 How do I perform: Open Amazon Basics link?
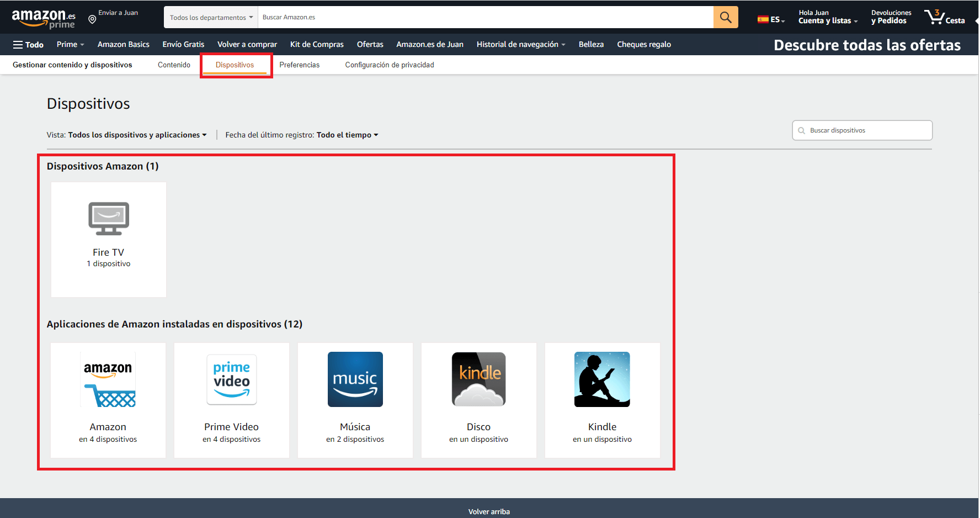(124, 45)
